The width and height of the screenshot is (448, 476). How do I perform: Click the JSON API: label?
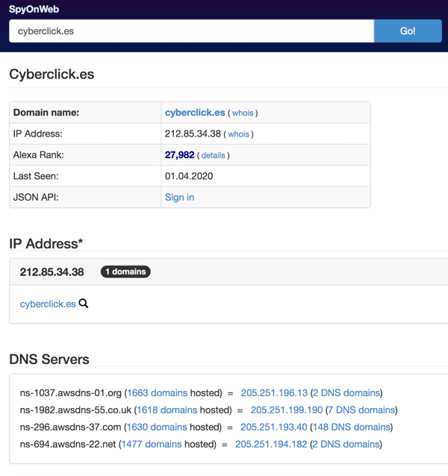(36, 197)
